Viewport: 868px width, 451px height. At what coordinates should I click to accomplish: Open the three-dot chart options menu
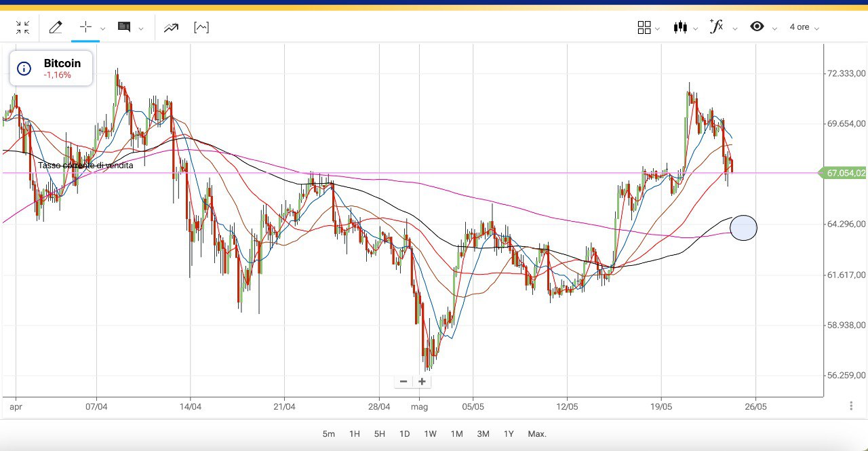coord(851,406)
